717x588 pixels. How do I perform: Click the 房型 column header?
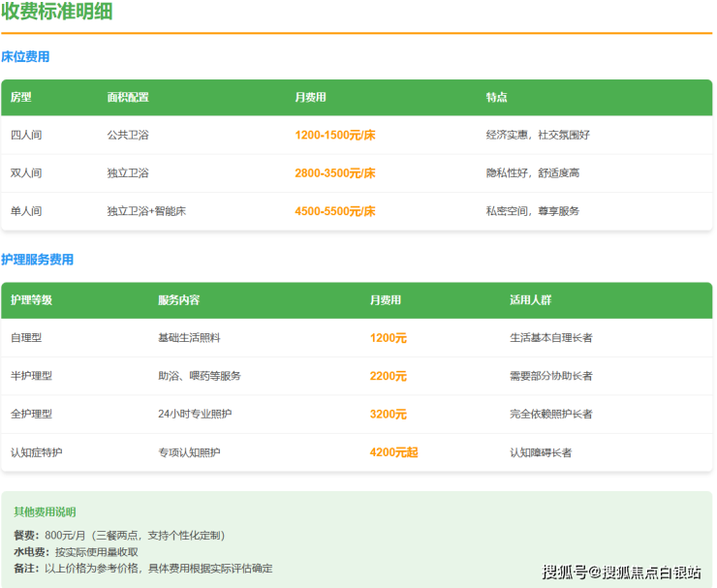click(x=21, y=98)
